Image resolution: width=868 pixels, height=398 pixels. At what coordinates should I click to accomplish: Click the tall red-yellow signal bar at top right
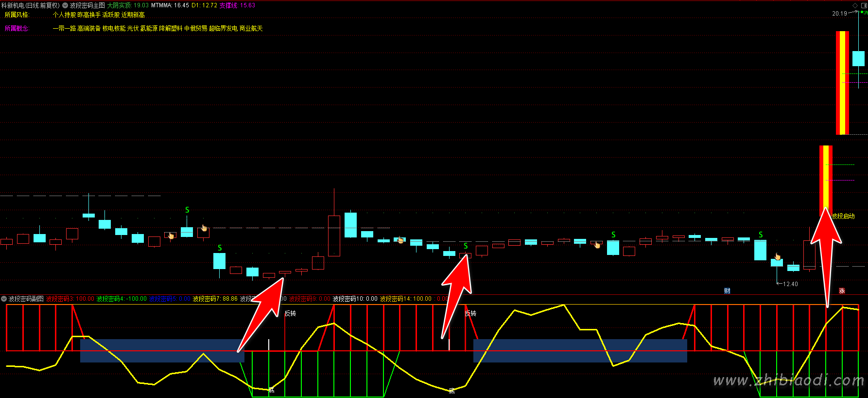(842, 83)
